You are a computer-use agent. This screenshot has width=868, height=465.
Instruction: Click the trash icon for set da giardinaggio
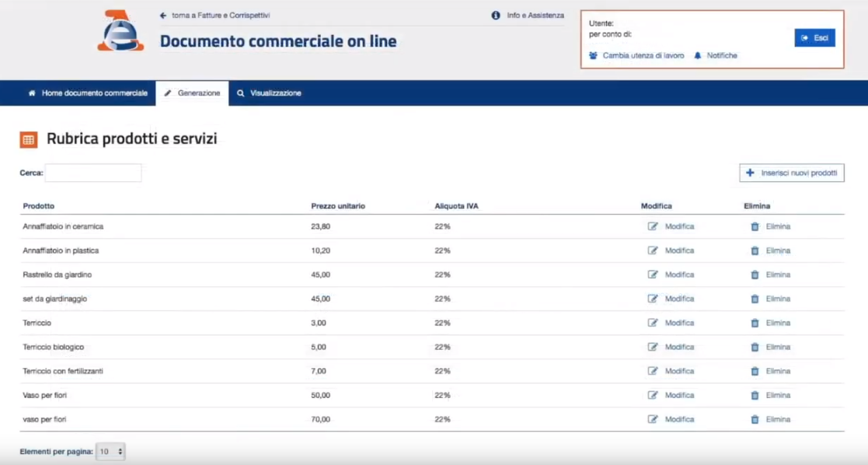[x=755, y=299]
